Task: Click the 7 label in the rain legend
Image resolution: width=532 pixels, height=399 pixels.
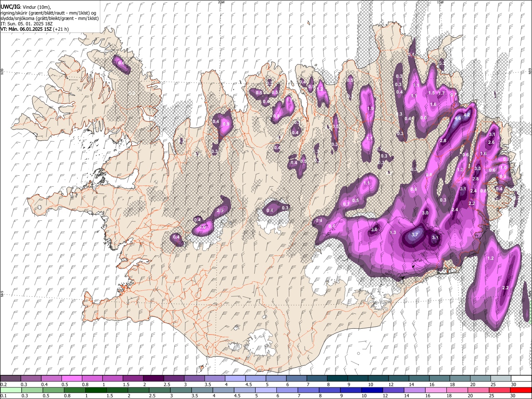Action: (299, 396)
